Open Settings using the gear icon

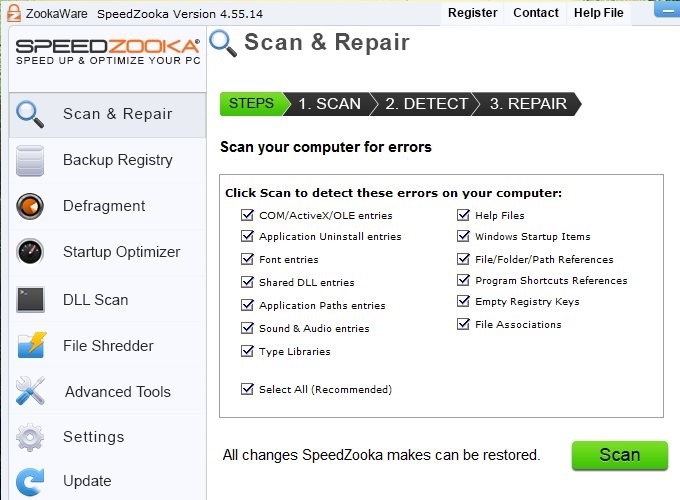pyautogui.click(x=31, y=437)
